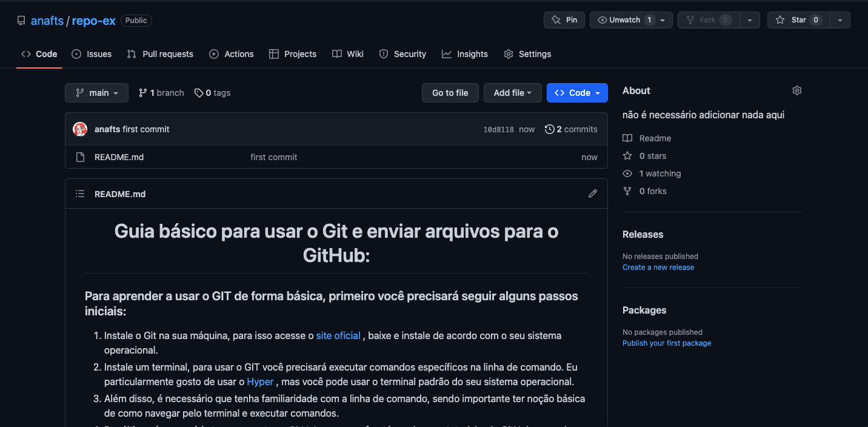Click the Public visibility badge
The image size is (868, 427).
pyautogui.click(x=136, y=21)
